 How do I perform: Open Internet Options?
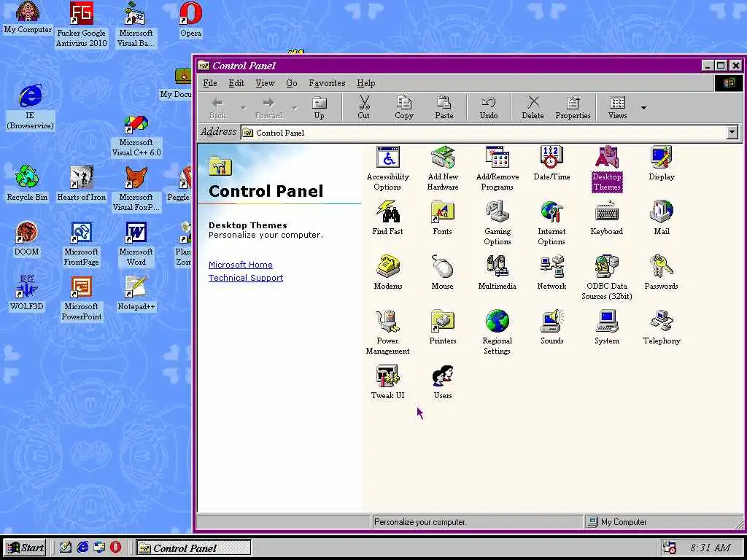[x=551, y=223]
